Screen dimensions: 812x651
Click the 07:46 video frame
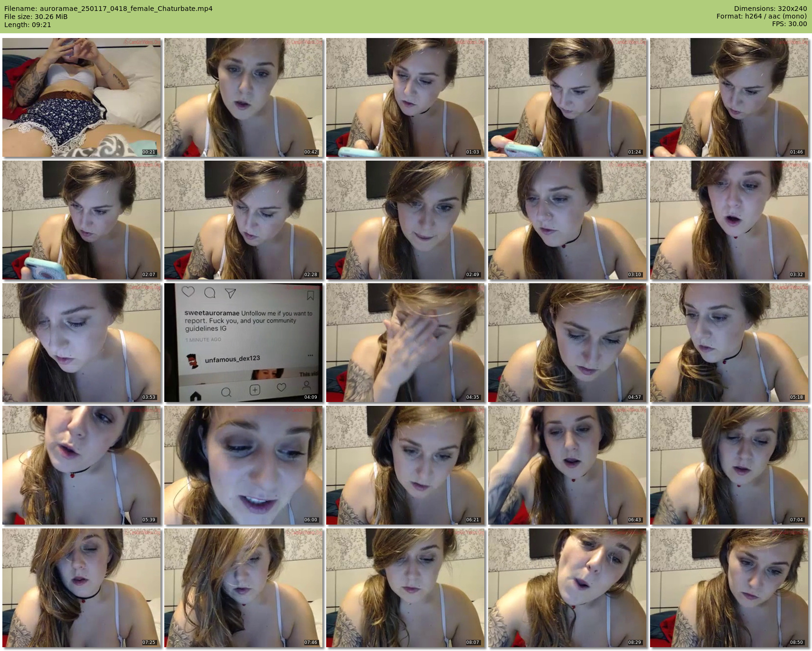pos(244,588)
